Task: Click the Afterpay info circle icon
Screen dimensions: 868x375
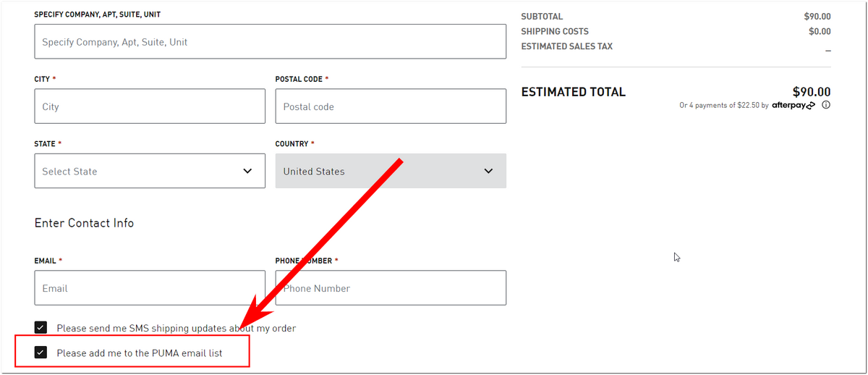Action: [x=826, y=105]
